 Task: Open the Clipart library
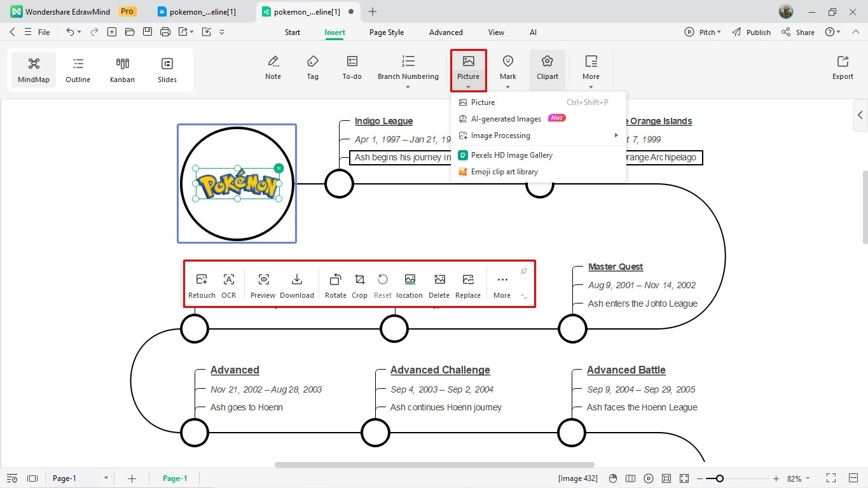[547, 68]
